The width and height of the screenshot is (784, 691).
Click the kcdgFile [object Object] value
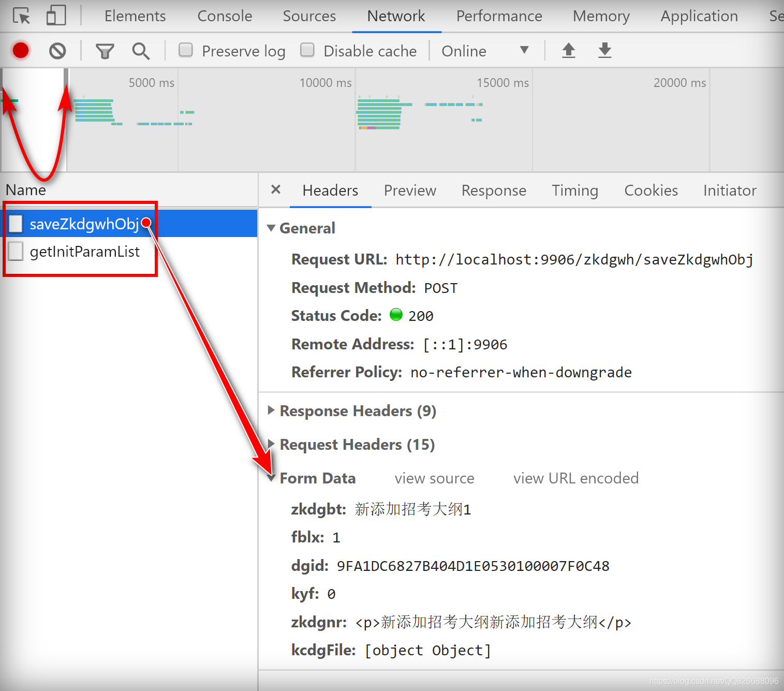(x=428, y=651)
